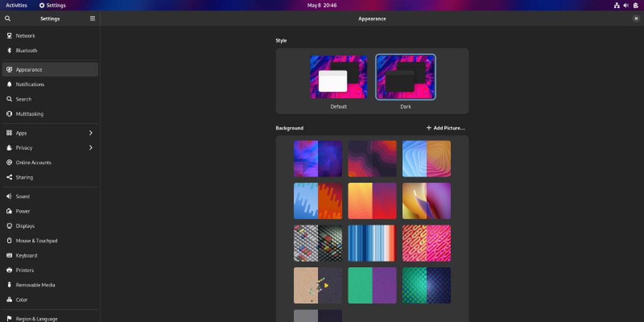Choose the green and purple solid background
The image size is (644, 322).
[372, 286]
